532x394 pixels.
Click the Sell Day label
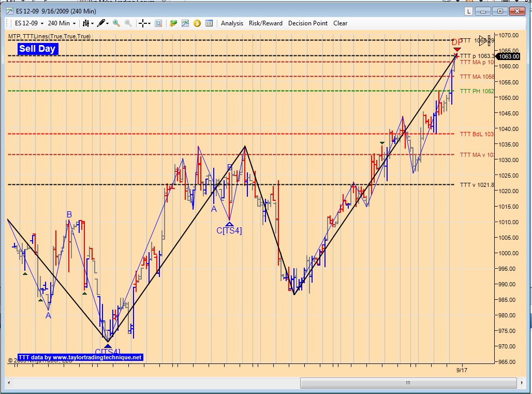(x=37, y=49)
